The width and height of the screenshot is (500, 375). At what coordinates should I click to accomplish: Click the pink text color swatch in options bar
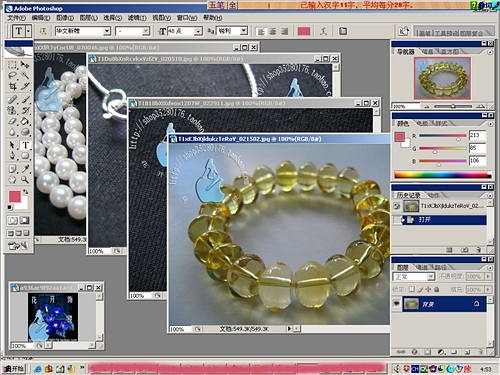click(x=304, y=31)
